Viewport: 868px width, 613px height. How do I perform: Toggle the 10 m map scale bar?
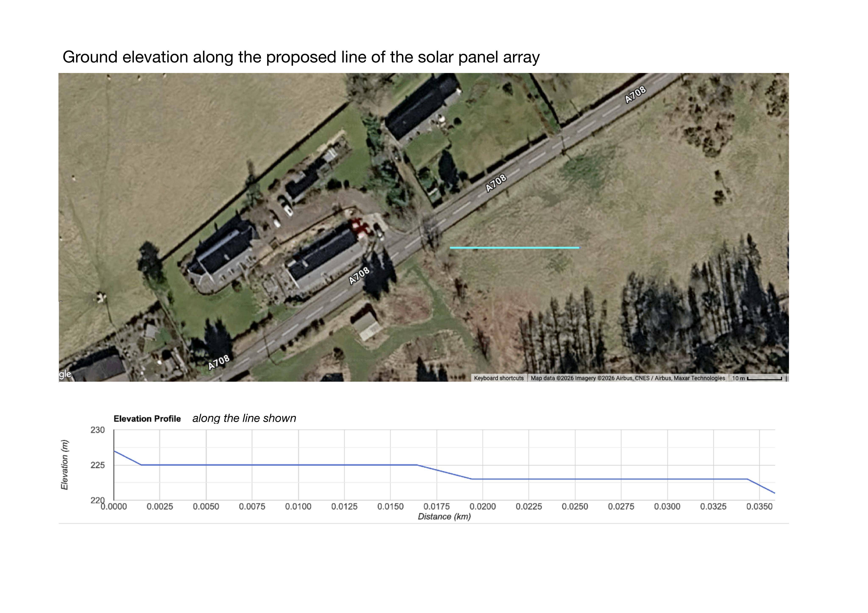pos(757,378)
